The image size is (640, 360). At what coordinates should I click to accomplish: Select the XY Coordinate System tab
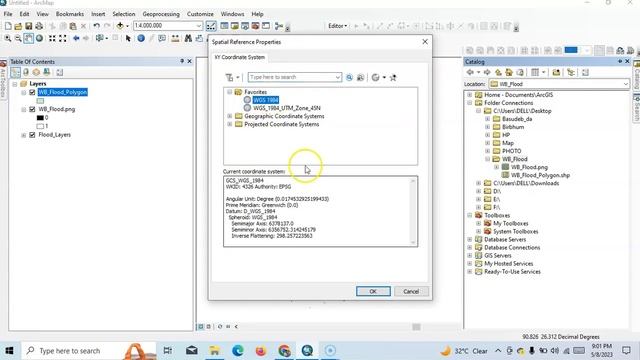point(240,57)
